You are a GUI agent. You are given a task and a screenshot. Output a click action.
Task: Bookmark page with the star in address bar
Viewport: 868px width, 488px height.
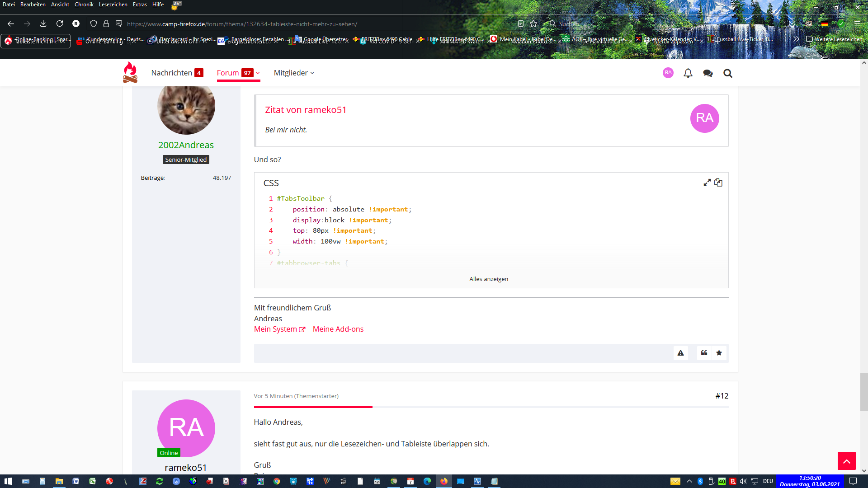(x=533, y=24)
